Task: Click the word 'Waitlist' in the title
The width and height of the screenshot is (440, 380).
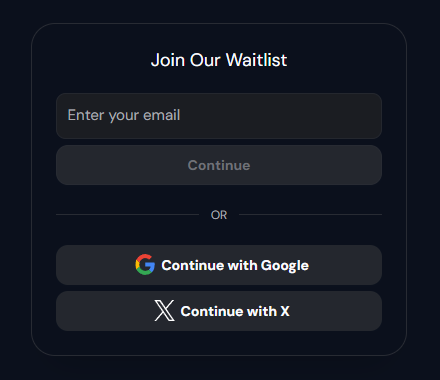Action: tap(256, 60)
